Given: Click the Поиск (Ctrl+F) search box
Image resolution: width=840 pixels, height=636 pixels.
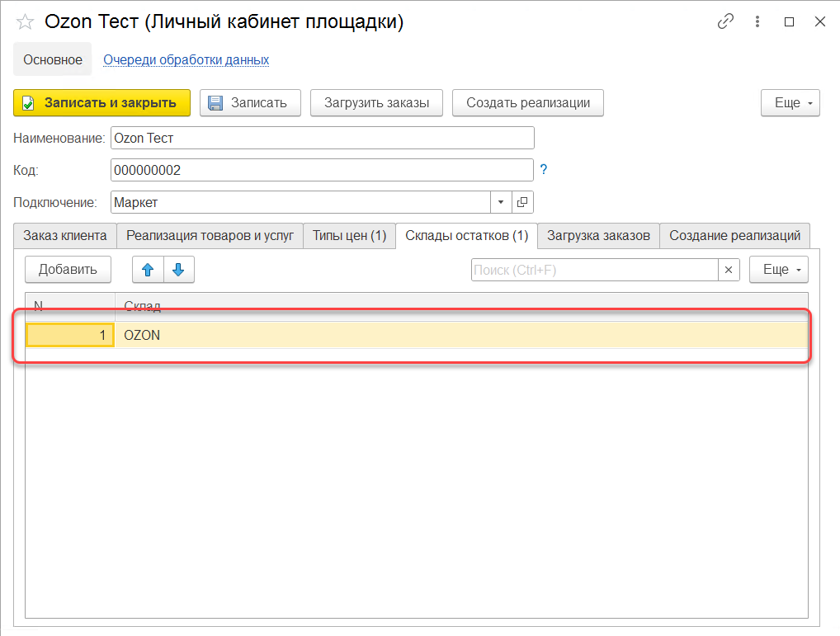Looking at the screenshot, I should coord(595,270).
